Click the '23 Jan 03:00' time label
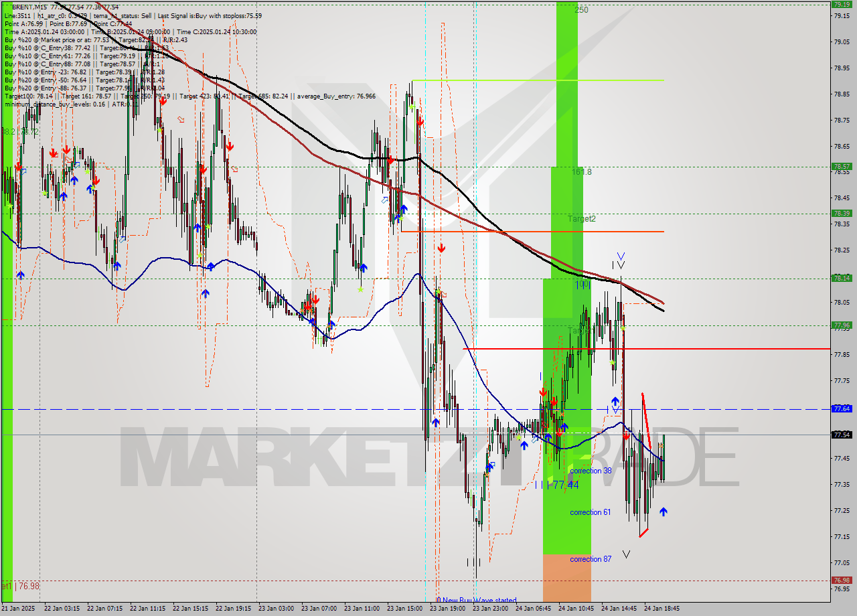 [277, 609]
